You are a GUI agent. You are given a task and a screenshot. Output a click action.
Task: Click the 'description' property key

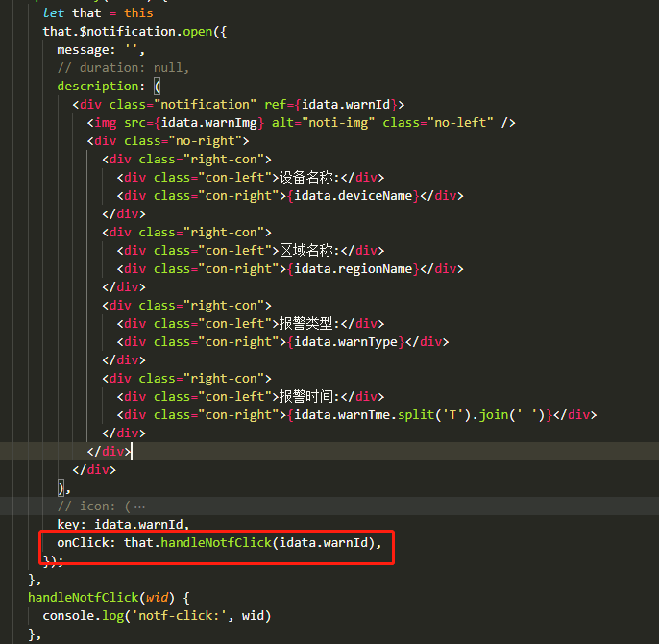pyautogui.click(x=98, y=87)
